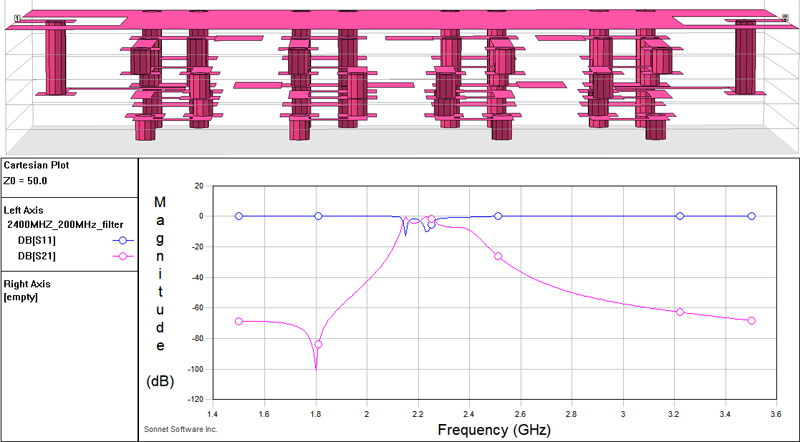
Task: Click the Frequency (GHz) axis label
Action: (x=494, y=430)
